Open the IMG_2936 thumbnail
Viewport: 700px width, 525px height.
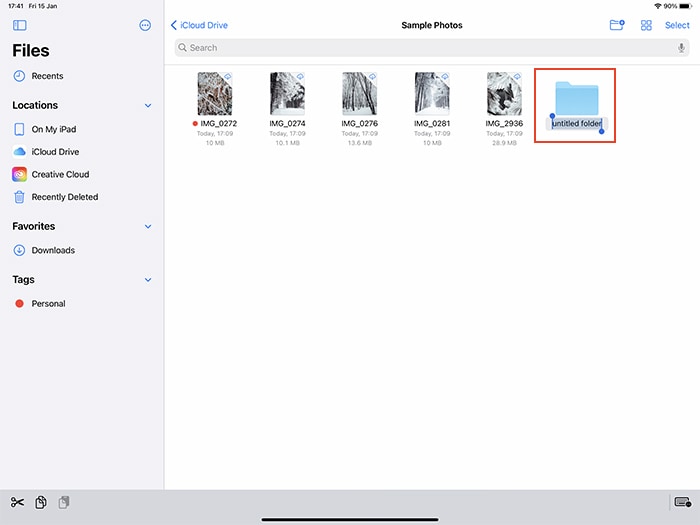[504, 94]
